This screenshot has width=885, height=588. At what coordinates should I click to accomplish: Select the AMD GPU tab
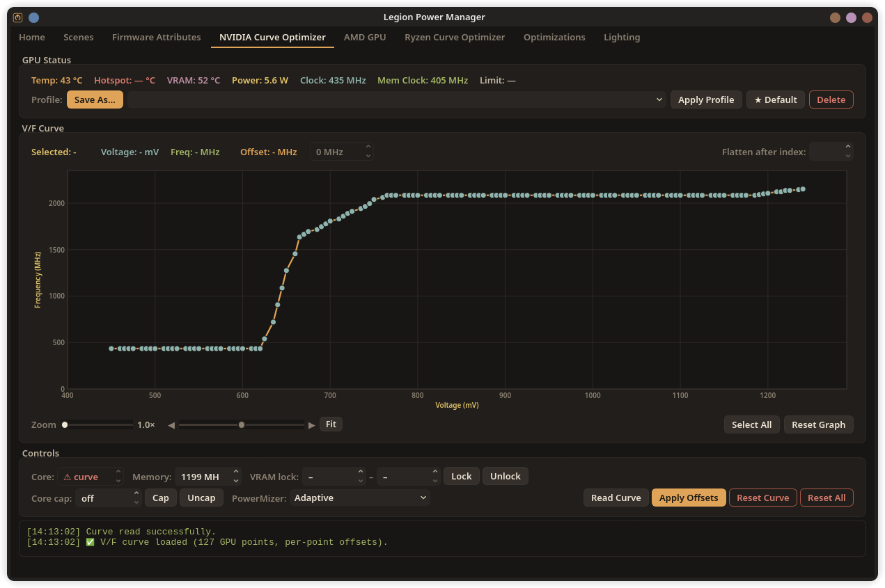365,38
